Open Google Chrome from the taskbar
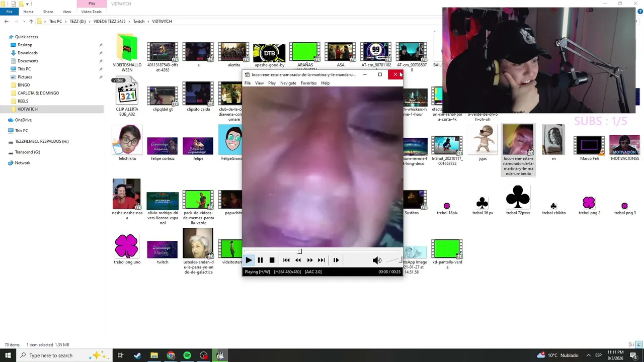Image resolution: width=644 pixels, height=362 pixels. (x=171, y=355)
